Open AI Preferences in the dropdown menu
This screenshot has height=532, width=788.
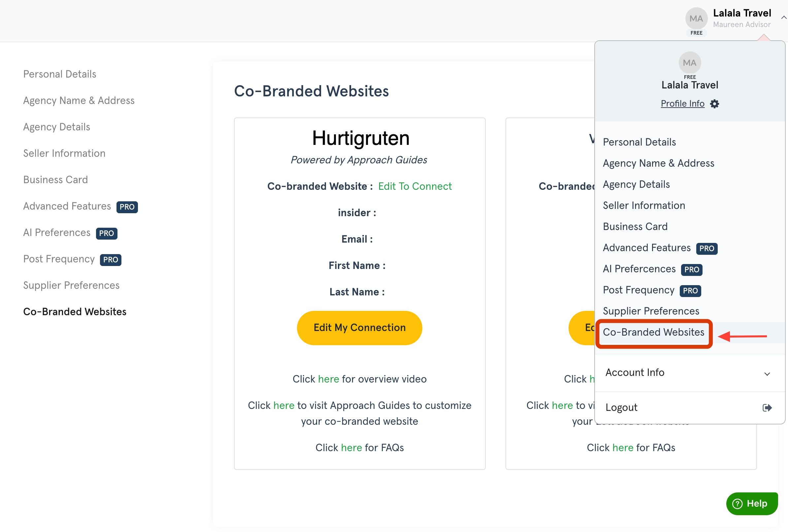coord(639,269)
